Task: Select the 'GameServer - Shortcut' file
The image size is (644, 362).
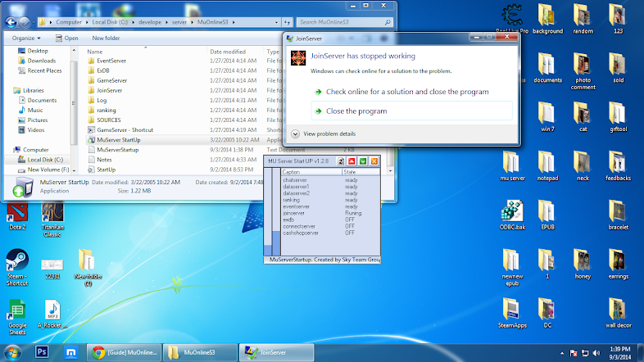Action: tap(120, 129)
